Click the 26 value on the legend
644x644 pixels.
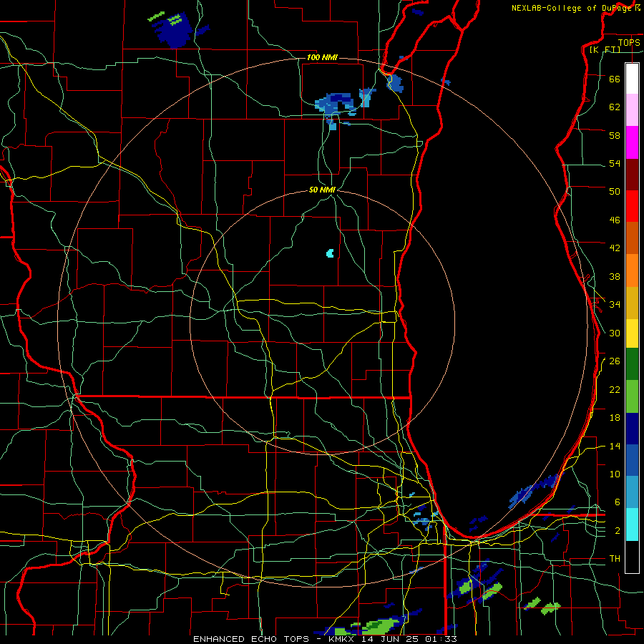(x=615, y=361)
